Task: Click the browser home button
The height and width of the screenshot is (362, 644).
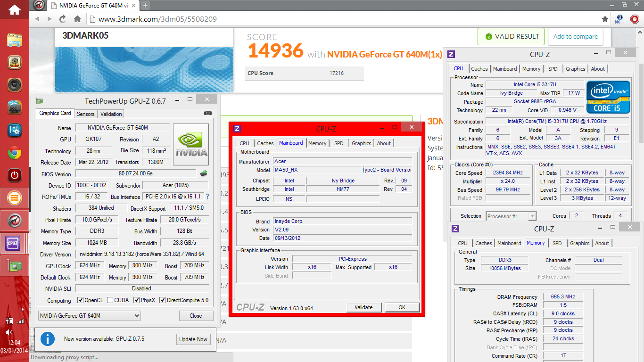Action: (x=77, y=19)
